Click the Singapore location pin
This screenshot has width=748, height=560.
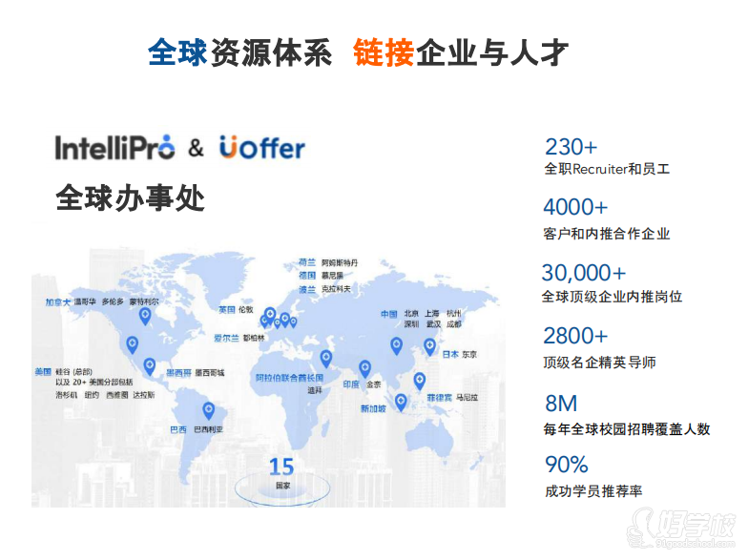(x=401, y=403)
